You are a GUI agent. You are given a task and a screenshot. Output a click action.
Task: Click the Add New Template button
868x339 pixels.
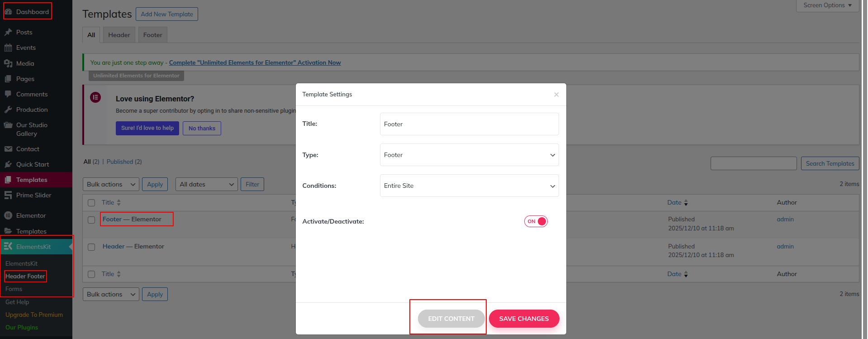[166, 14]
